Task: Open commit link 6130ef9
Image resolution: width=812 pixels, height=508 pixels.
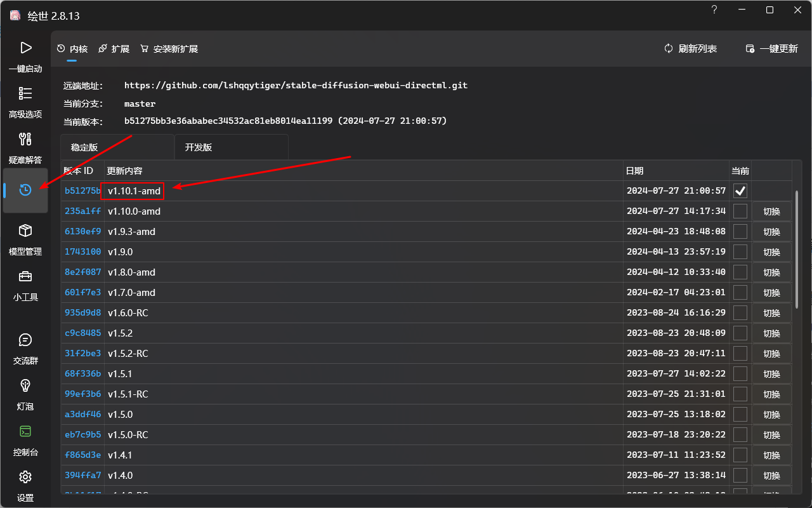Action: point(82,231)
